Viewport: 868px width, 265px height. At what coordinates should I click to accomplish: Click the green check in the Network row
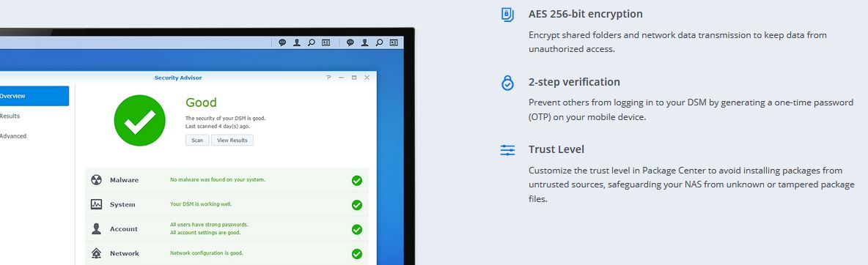coord(357,253)
